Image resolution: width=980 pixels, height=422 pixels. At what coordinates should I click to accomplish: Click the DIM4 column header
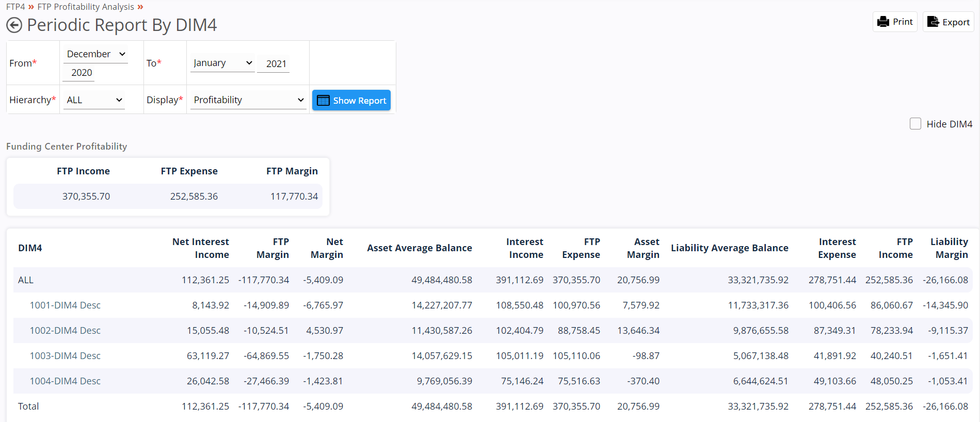pos(30,248)
